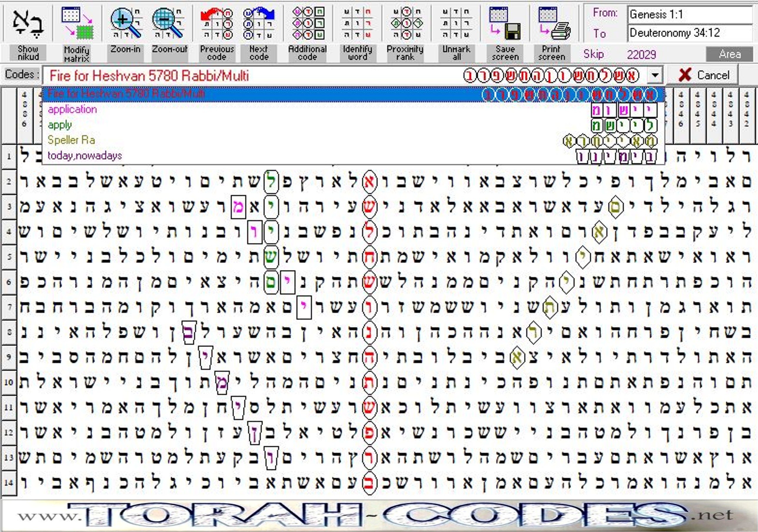Choose 'Speller Ra' code entry
758x532 pixels.
[x=71, y=140]
